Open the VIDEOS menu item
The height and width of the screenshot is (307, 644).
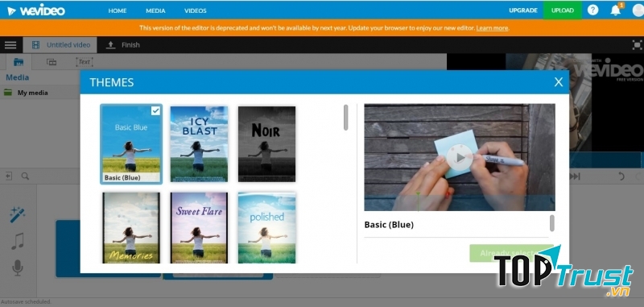[196, 10]
